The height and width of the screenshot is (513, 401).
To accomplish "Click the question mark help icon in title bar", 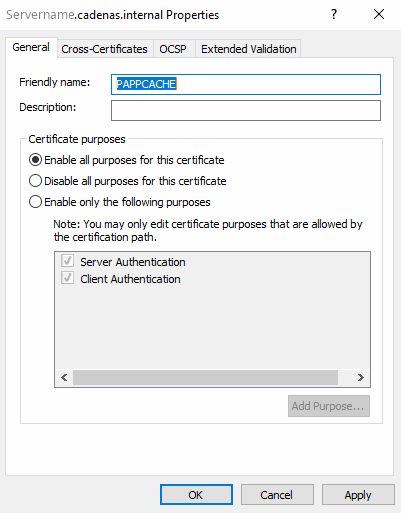I will click(x=334, y=15).
